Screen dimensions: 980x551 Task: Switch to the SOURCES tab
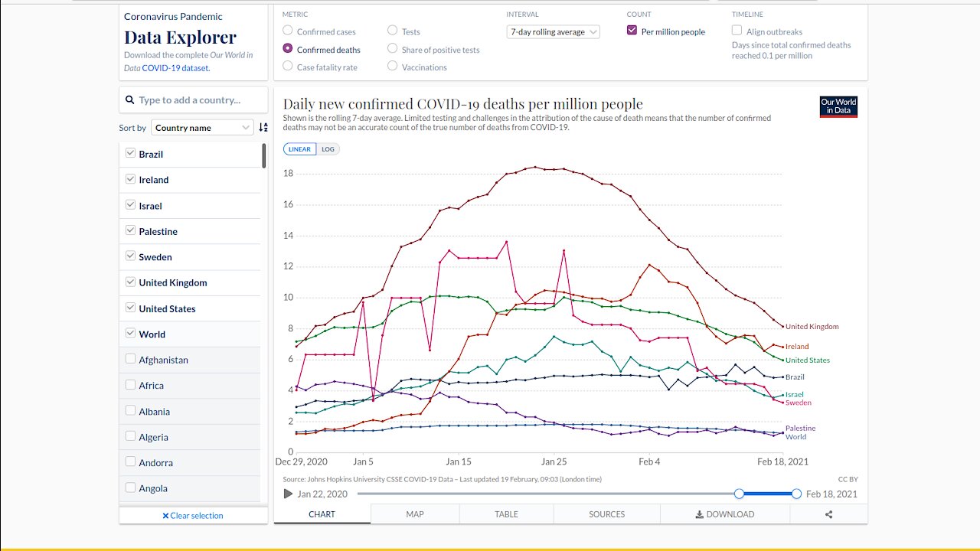click(x=607, y=514)
